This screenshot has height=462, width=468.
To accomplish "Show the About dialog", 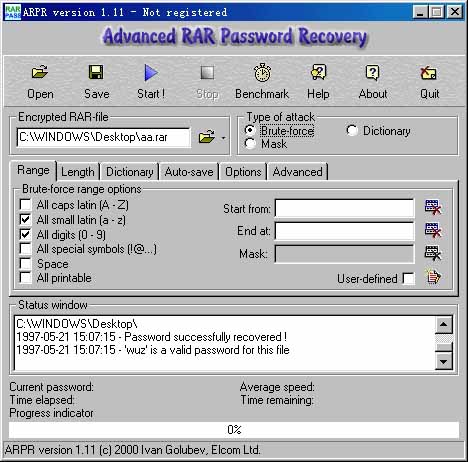I will (372, 72).
